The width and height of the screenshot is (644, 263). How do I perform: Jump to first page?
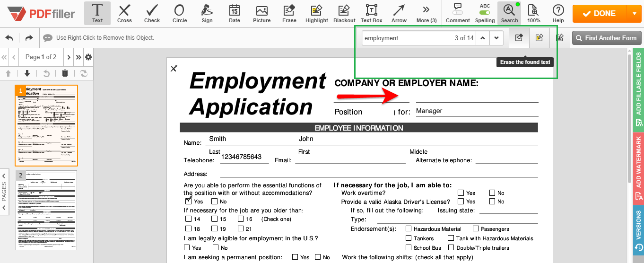click(5, 57)
